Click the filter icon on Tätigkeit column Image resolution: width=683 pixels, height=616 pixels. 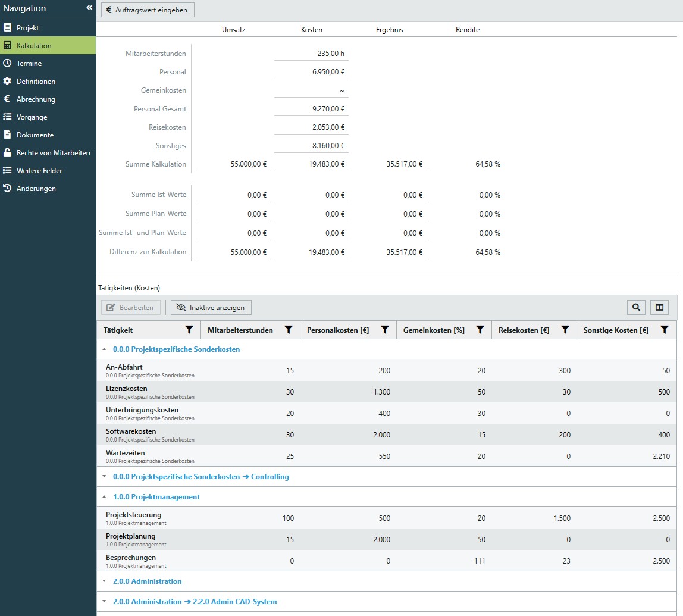(x=189, y=330)
